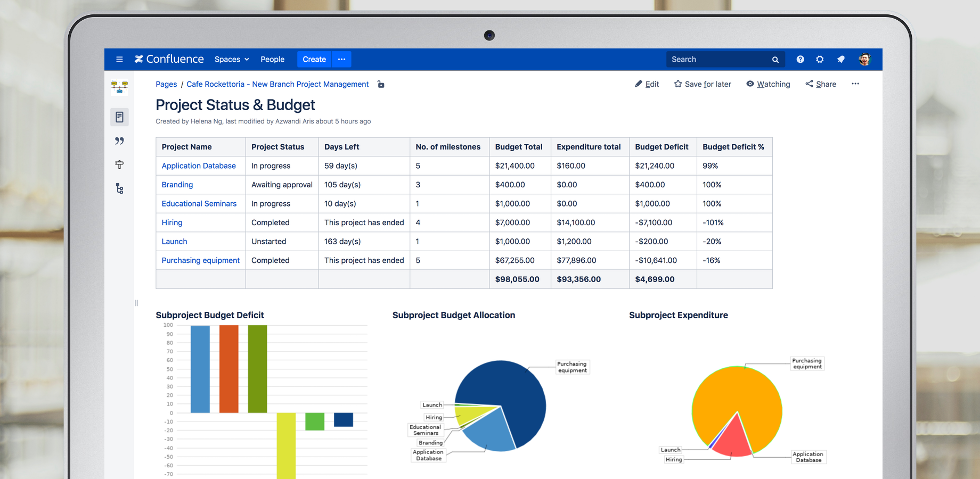The width and height of the screenshot is (980, 479).
Task: Click the space logo icon in sidebar
Action: click(x=119, y=87)
